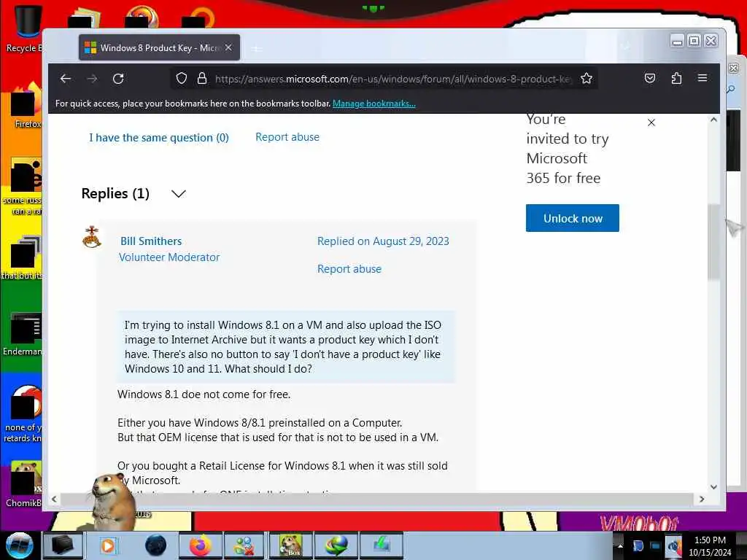
Task: Collapse the Replies (1) chevron
Action: pos(179,194)
